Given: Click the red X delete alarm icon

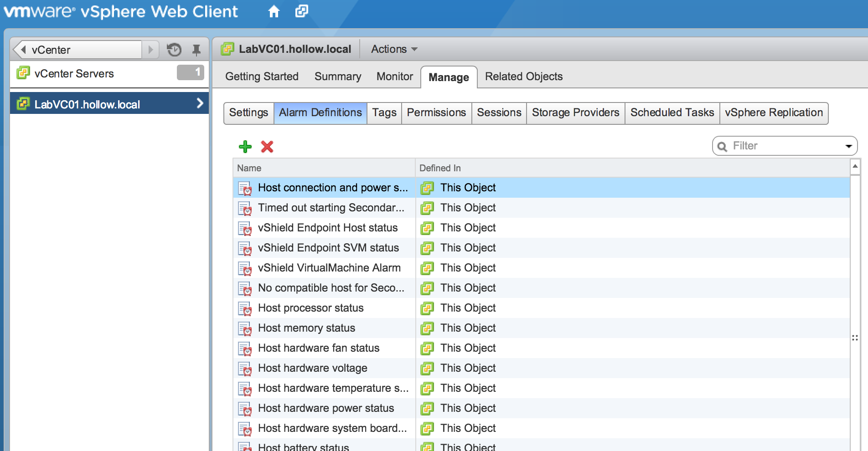Looking at the screenshot, I should (x=267, y=147).
